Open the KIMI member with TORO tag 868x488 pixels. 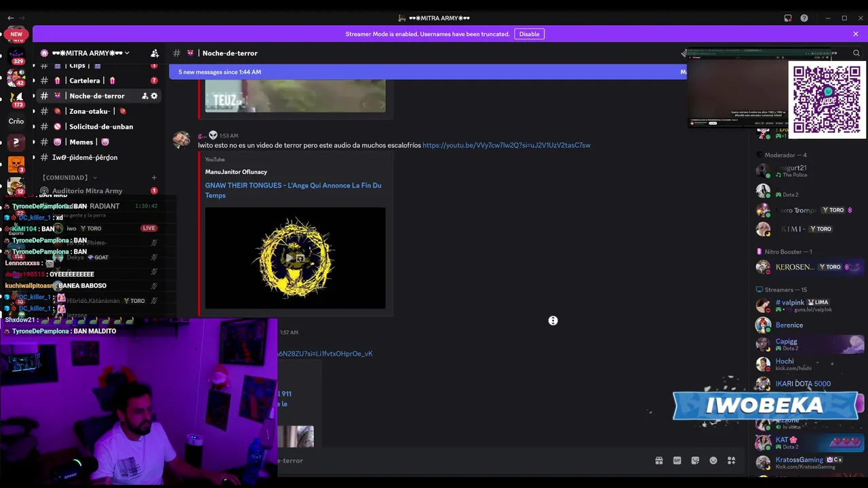coord(809,229)
